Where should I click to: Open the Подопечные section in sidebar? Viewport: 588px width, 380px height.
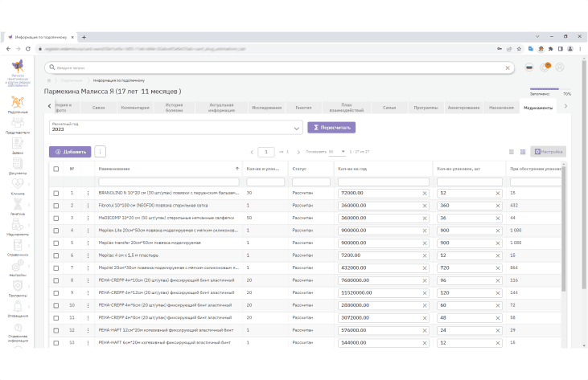[18, 104]
